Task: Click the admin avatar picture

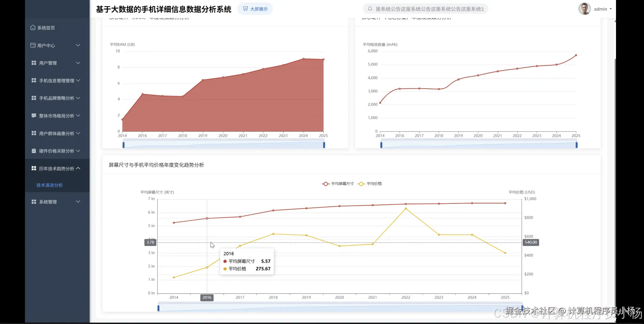Action: tap(584, 9)
